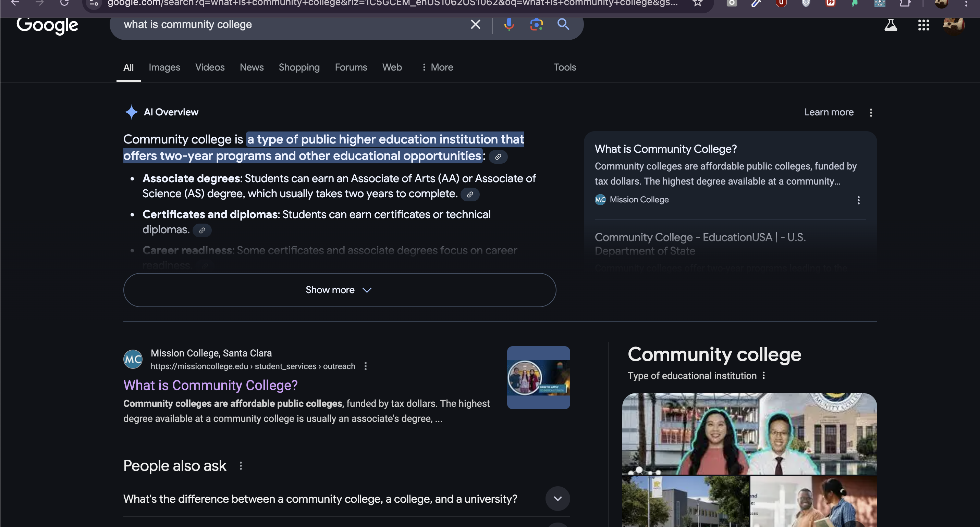Clear the search box with the X icon
The image size is (980, 527).
(475, 25)
